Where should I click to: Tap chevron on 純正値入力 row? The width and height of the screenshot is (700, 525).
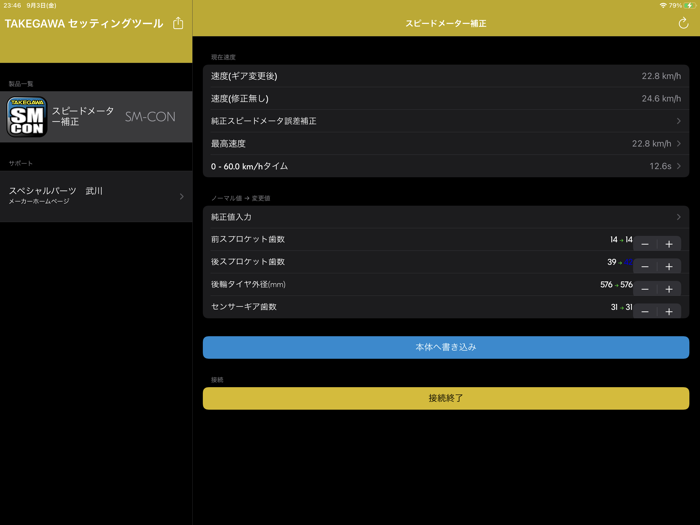679,217
